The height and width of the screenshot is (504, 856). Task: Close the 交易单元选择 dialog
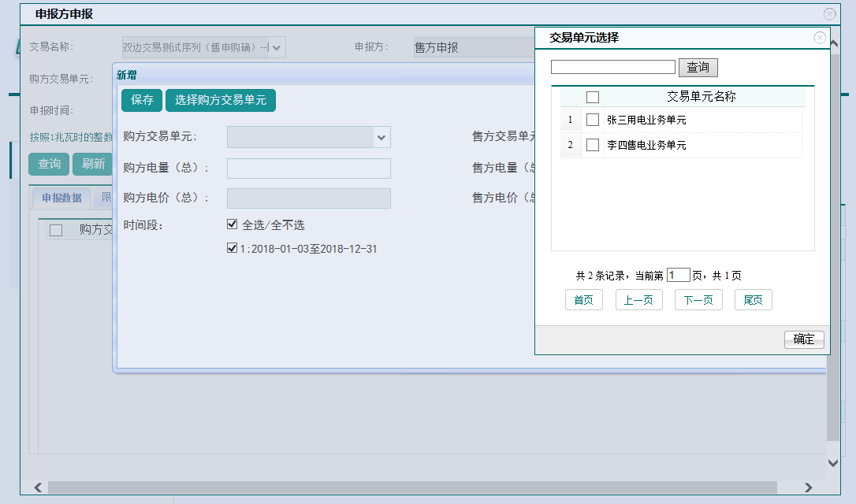[x=820, y=38]
